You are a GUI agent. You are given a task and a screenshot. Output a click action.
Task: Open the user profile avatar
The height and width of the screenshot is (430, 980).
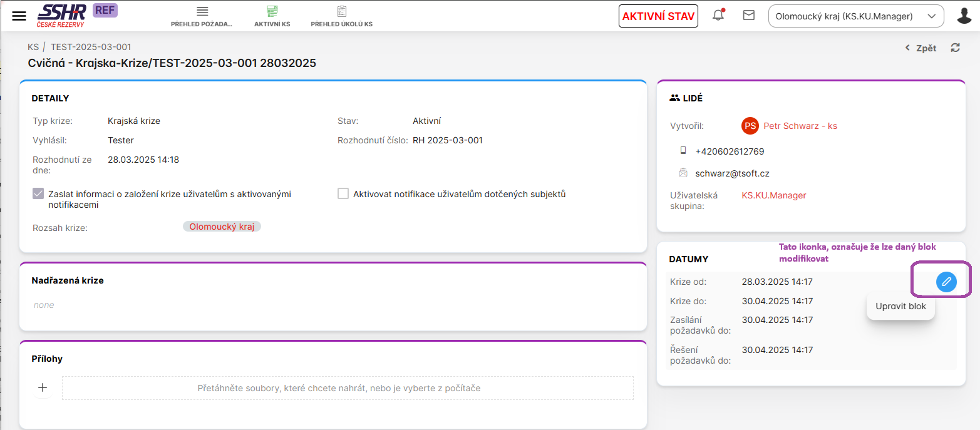pos(964,16)
